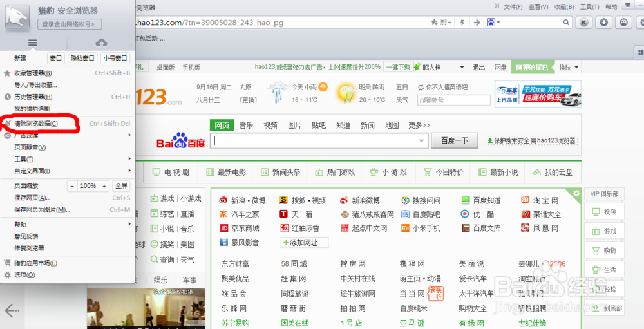The image size is (644, 329).
Task: Open 清除浏览数据 menu item
Action: [x=68, y=124]
